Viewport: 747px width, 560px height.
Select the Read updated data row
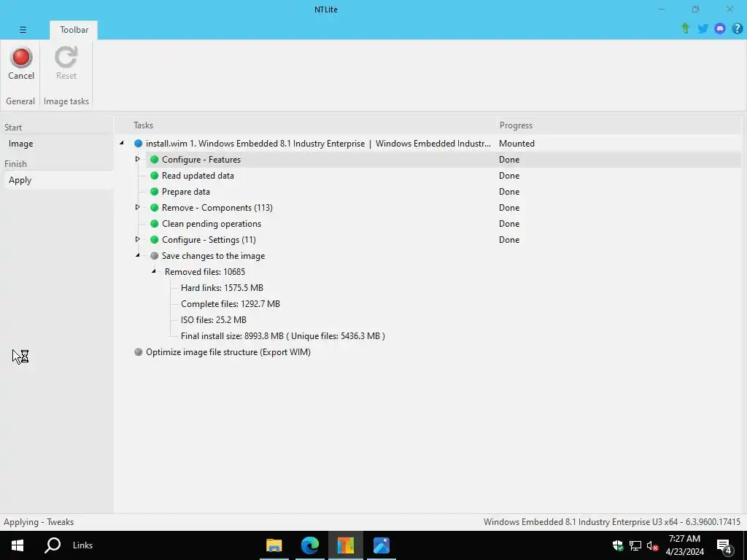point(198,176)
